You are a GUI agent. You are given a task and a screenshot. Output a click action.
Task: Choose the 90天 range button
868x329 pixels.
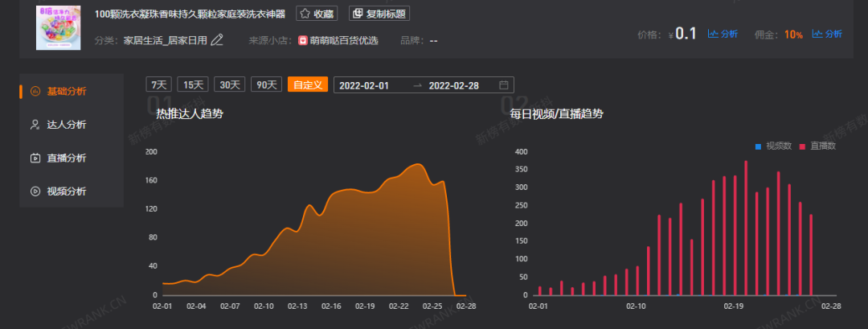point(266,84)
